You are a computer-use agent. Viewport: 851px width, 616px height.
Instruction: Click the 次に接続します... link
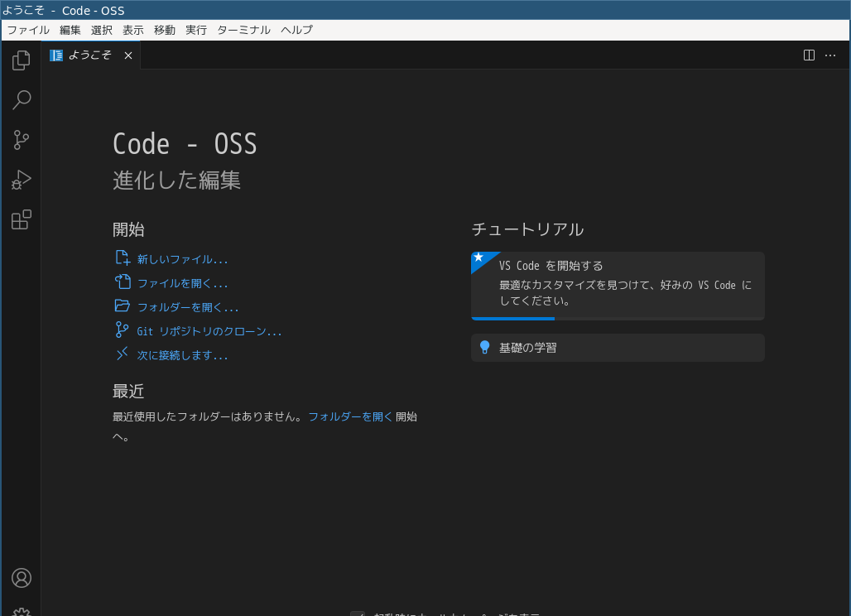(x=182, y=355)
